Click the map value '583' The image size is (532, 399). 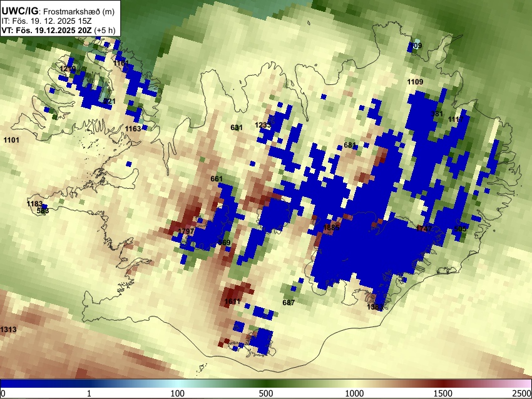point(43,211)
